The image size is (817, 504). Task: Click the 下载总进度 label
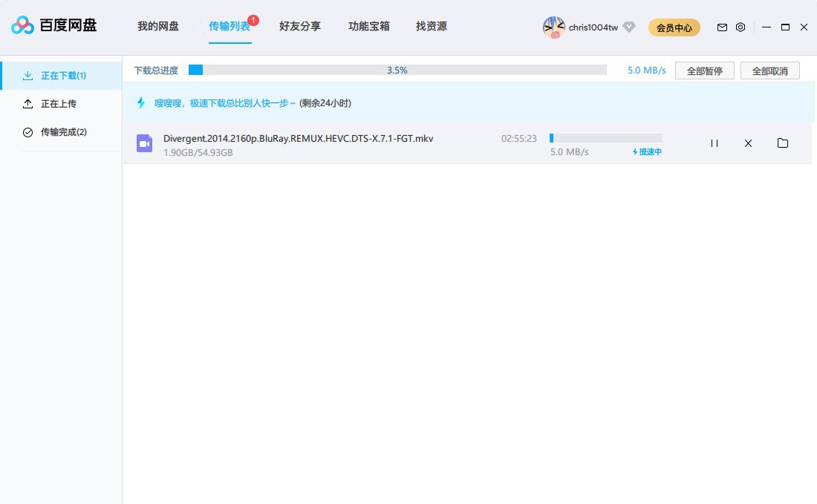tap(156, 71)
